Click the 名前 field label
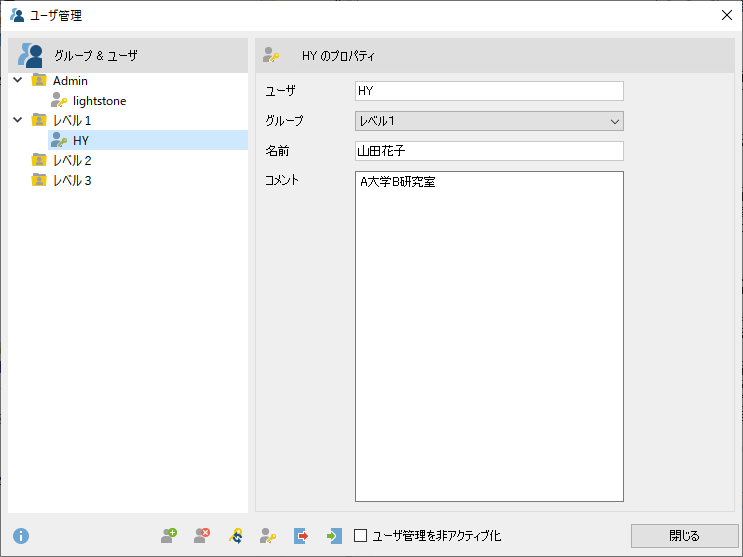Screen dimensions: 743x557 point(277,151)
